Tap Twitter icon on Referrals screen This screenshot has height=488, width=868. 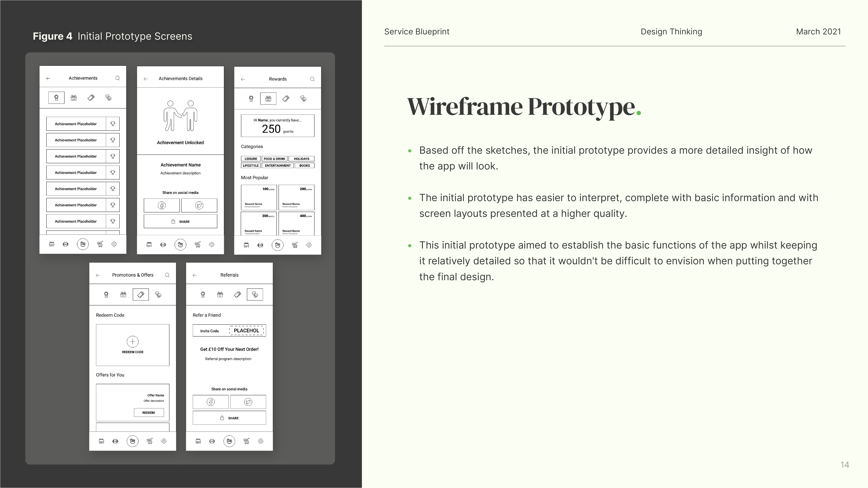point(248,402)
